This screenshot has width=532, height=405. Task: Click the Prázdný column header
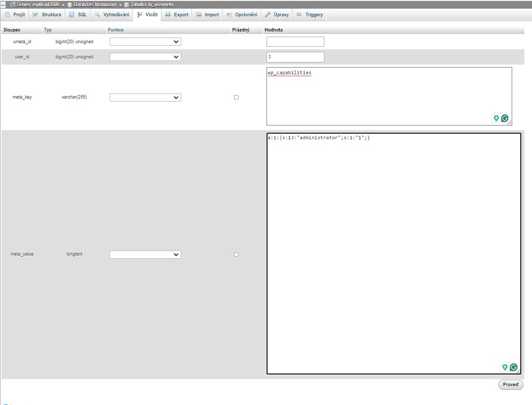click(x=241, y=30)
